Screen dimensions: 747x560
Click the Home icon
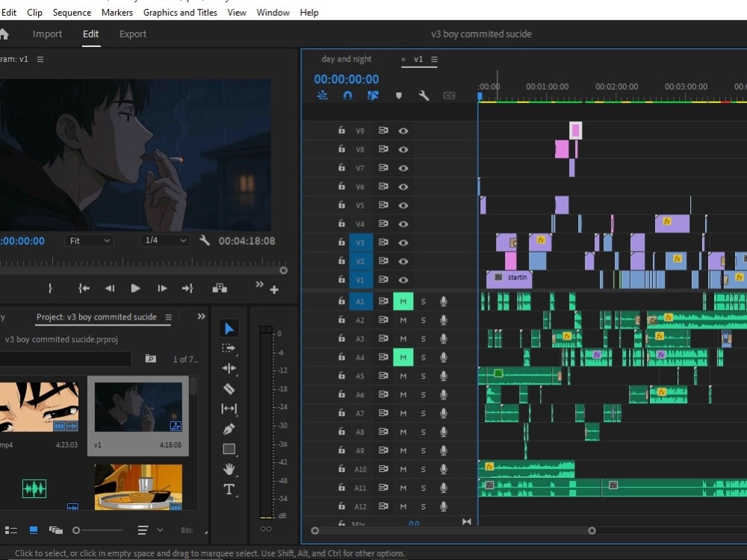4,34
